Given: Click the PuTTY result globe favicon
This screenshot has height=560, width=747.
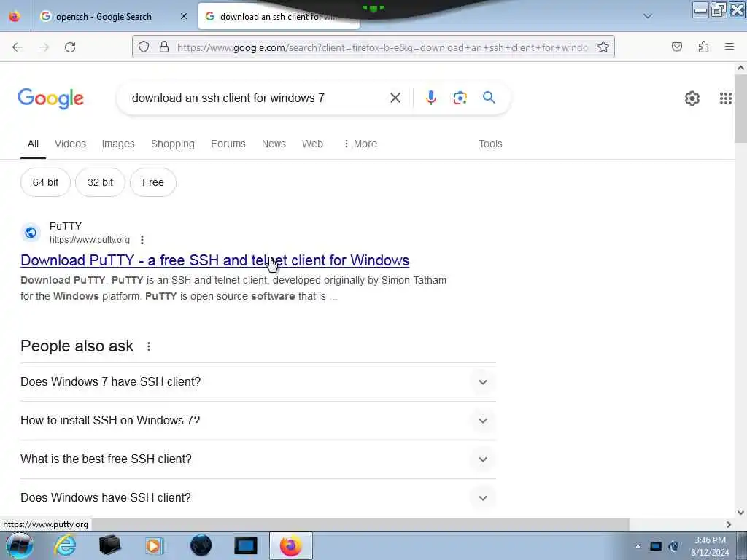Looking at the screenshot, I should click(31, 233).
